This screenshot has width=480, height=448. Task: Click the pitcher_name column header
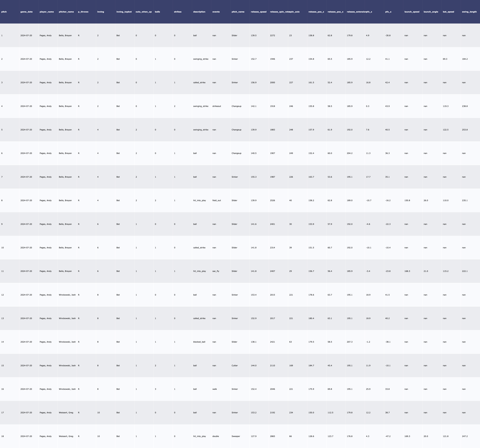coord(66,12)
